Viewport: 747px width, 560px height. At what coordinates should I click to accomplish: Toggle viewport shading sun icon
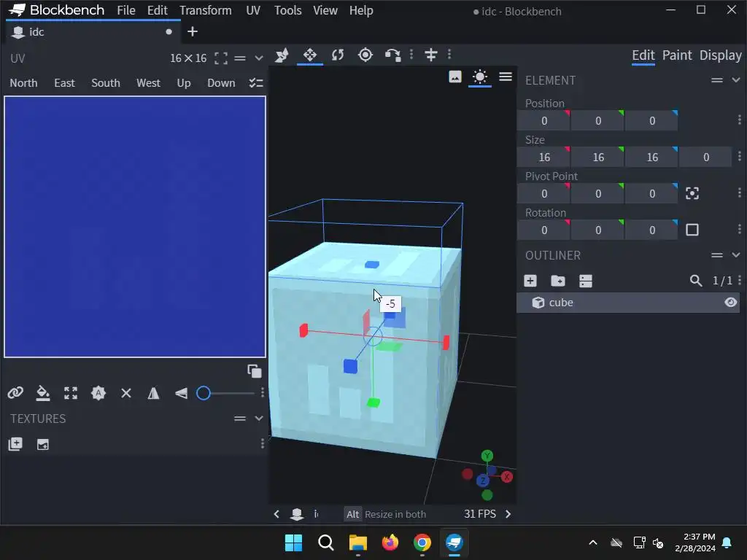click(480, 77)
